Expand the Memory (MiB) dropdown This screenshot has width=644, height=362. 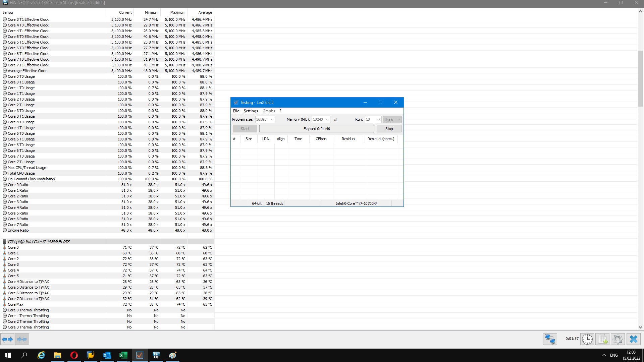pyautogui.click(x=327, y=120)
